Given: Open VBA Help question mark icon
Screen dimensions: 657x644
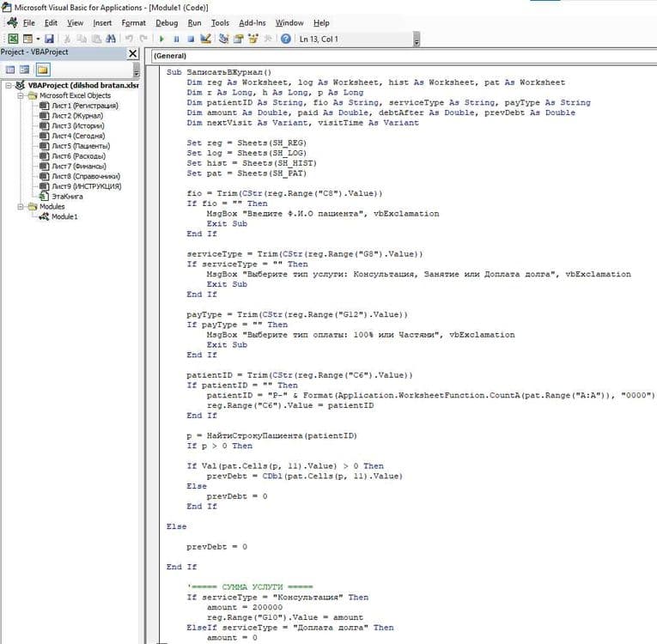Looking at the screenshot, I should [286, 39].
